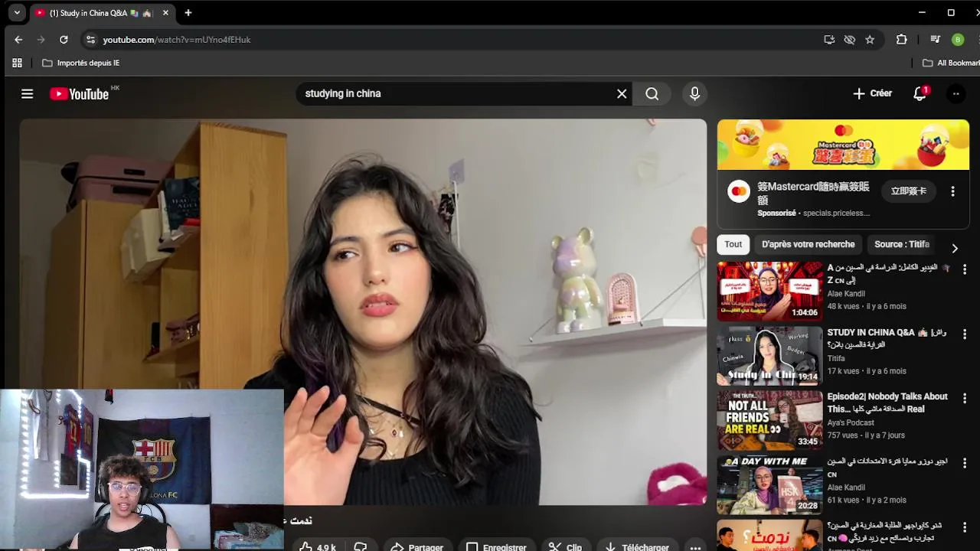Install app icon in address bar
980x551 pixels.
pos(829,40)
